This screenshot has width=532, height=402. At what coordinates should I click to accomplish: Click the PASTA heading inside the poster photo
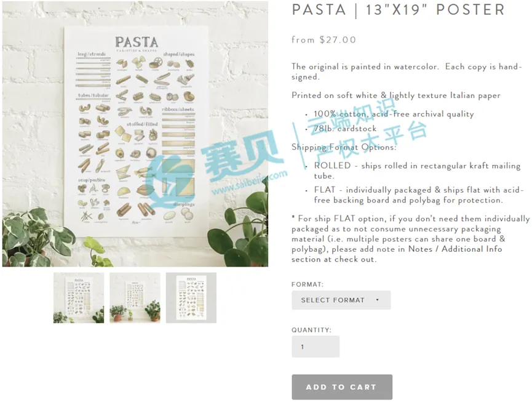(137, 42)
